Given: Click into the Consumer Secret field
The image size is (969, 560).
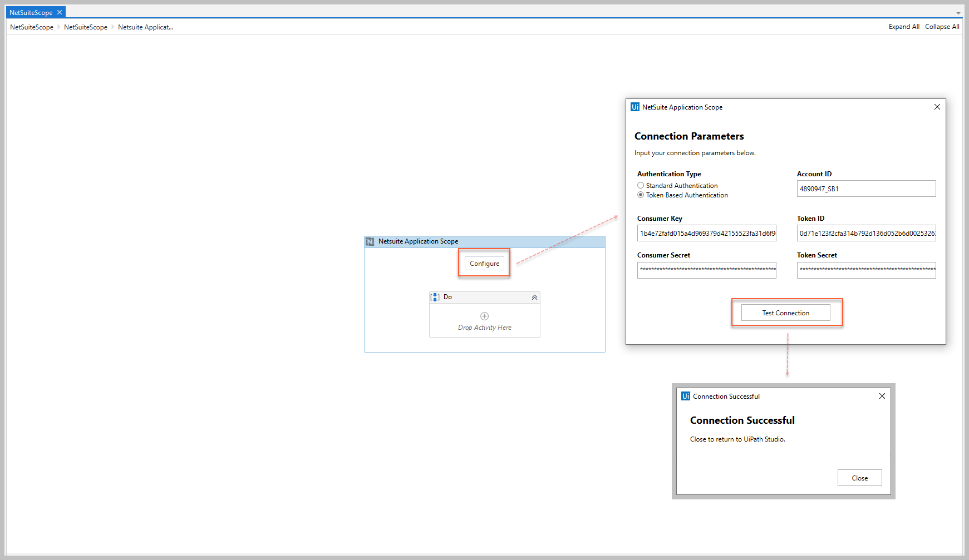Looking at the screenshot, I should [x=706, y=270].
